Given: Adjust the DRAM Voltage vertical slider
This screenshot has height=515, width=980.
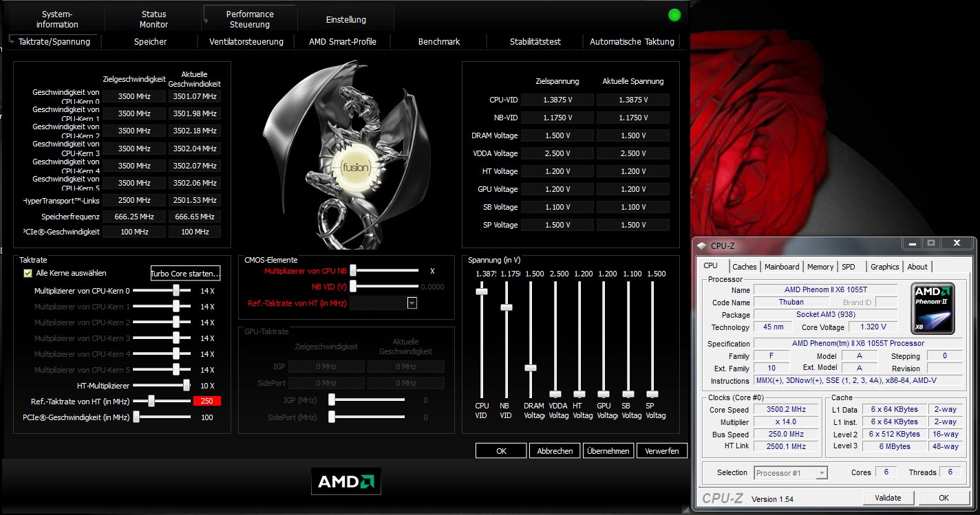Looking at the screenshot, I should pyautogui.click(x=530, y=368).
